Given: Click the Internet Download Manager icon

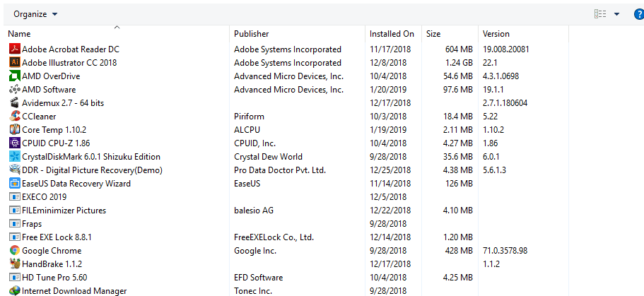Looking at the screenshot, I should [x=15, y=290].
